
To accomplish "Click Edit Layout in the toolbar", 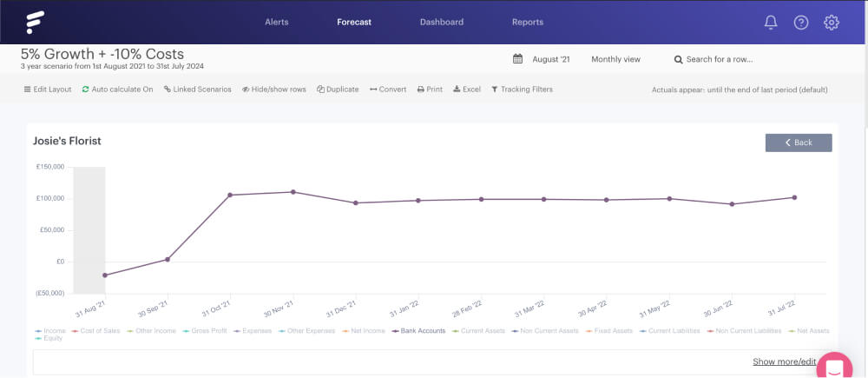I will point(48,90).
